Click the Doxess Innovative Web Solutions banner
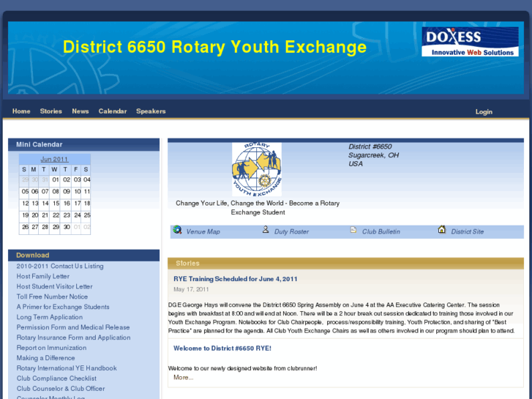 click(x=470, y=42)
